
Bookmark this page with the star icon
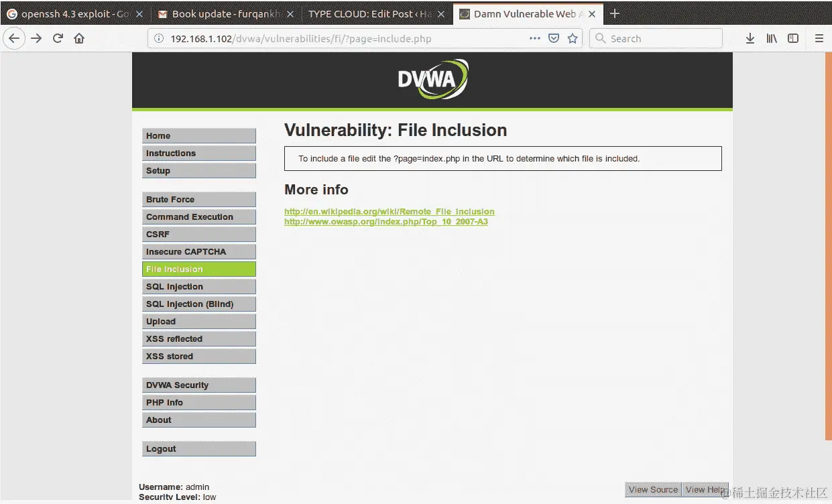pos(573,38)
